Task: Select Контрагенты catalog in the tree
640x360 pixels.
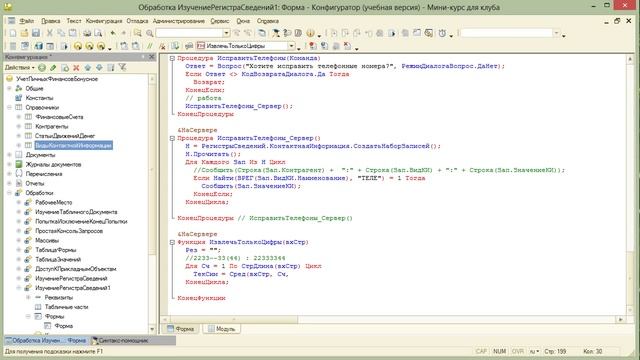Action: click(x=51, y=127)
